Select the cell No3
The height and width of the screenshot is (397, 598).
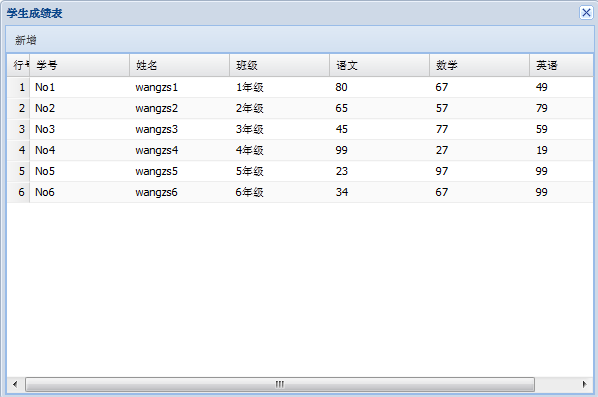(x=80, y=129)
